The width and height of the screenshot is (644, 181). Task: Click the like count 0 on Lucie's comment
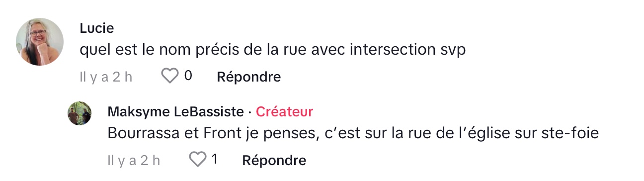click(x=188, y=76)
